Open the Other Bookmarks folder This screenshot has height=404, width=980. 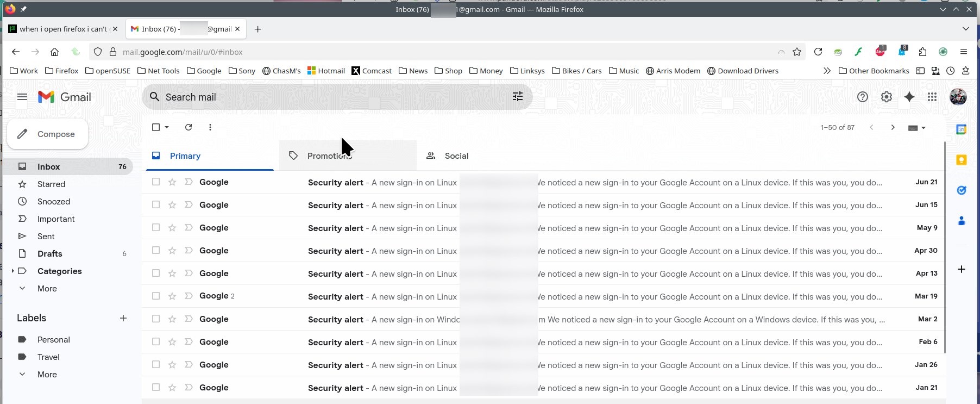[x=874, y=71]
